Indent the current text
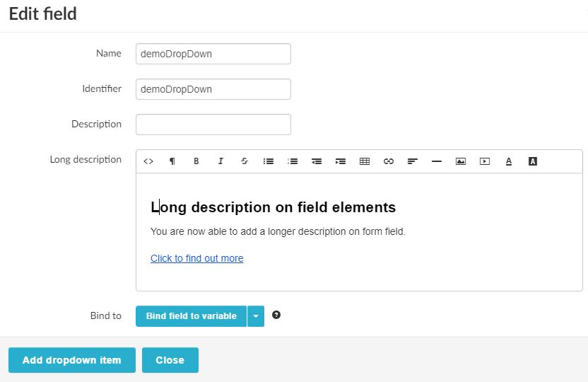Screen dimensions: 588x382 tap(341, 161)
